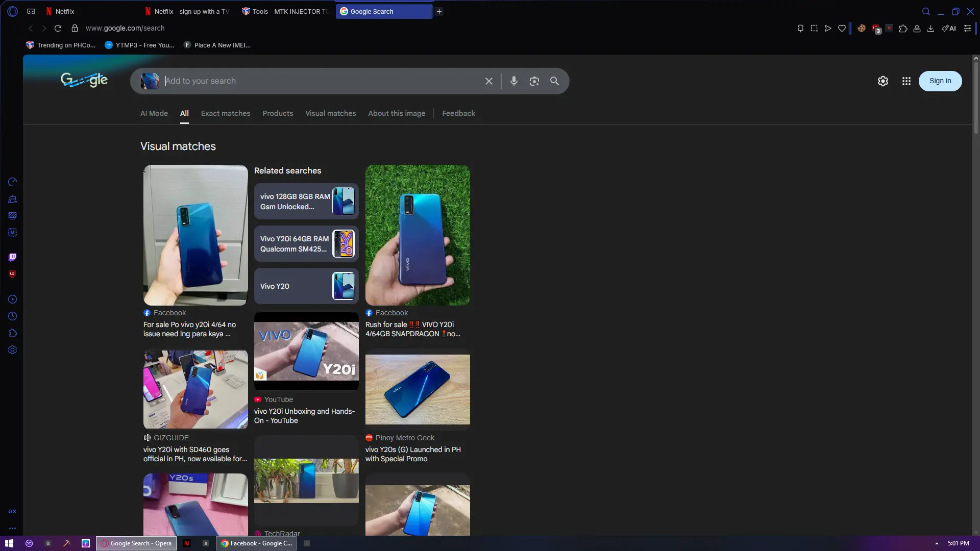Open the Windows Start menu
The height and width of the screenshot is (551, 980).
coord(9,543)
